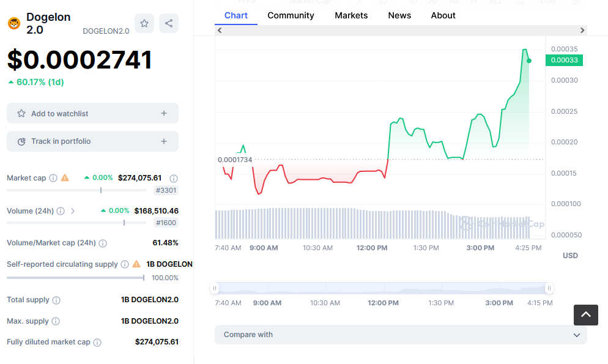Click the $168,510.46 volume value
This screenshot has width=608, height=364.
tap(156, 211)
